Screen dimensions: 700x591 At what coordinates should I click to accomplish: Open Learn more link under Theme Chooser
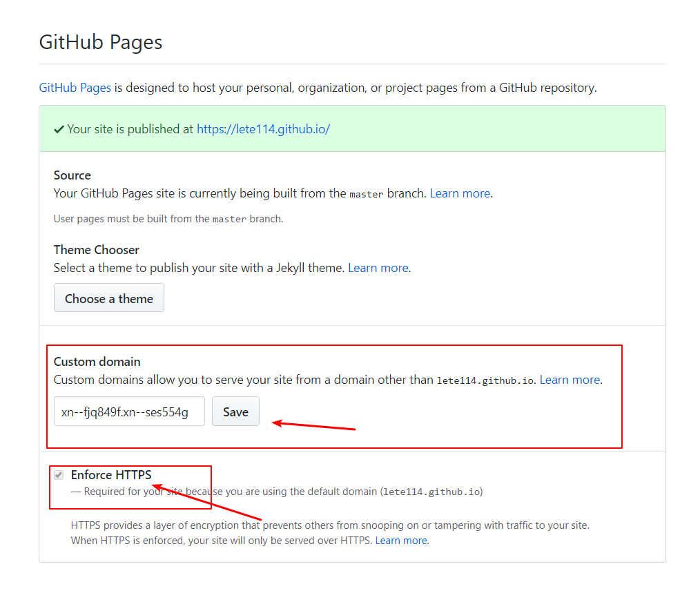coord(378,267)
